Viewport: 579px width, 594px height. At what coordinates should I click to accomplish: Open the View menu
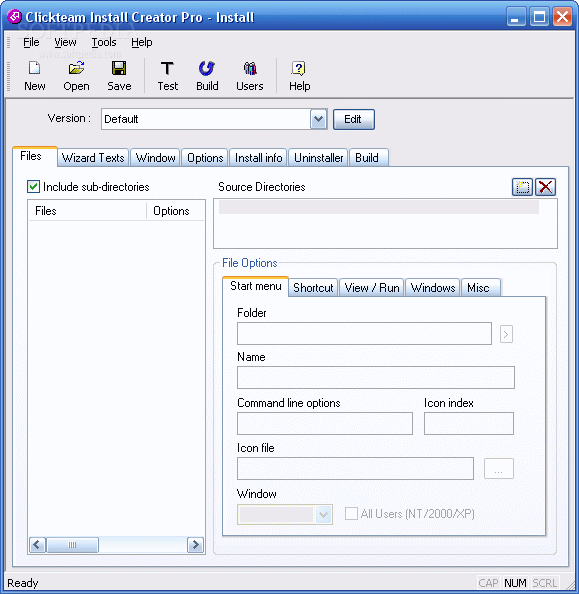click(65, 42)
